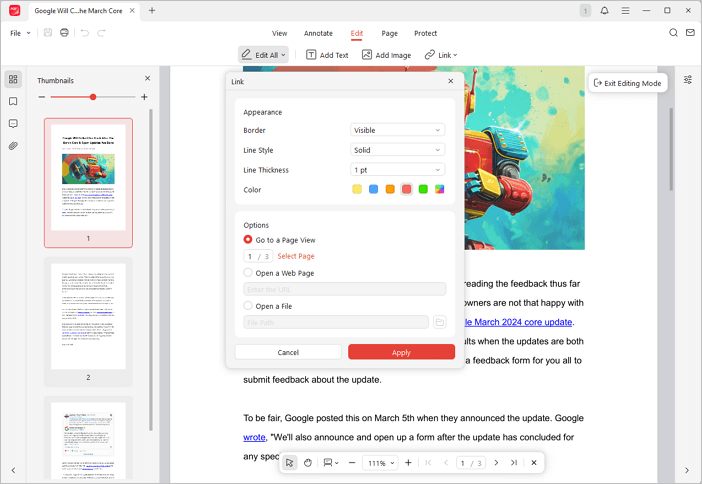Open the custom multicolor swatch

(440, 189)
